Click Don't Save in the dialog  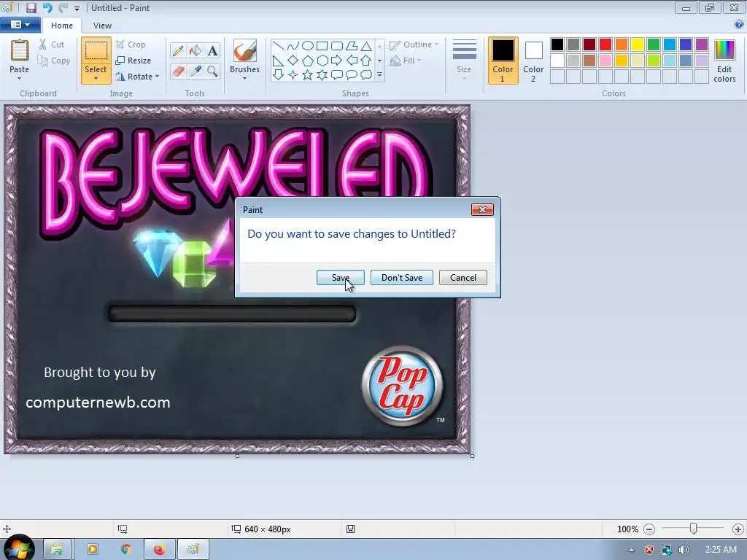[x=402, y=278]
